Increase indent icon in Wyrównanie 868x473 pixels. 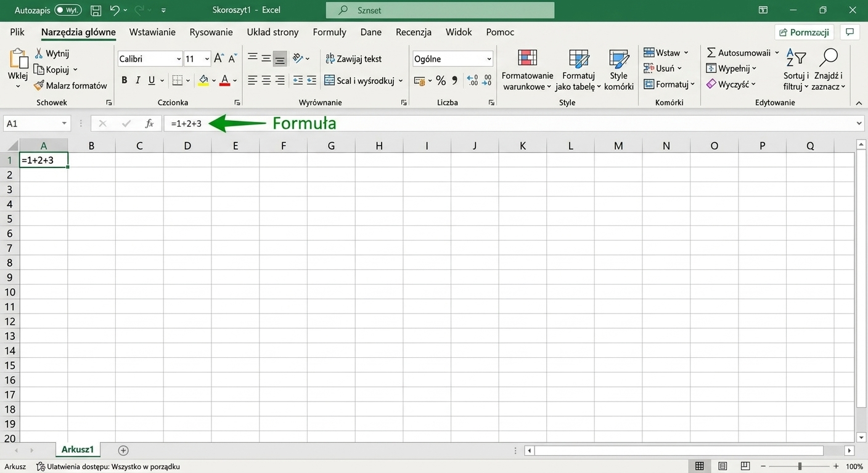click(312, 80)
